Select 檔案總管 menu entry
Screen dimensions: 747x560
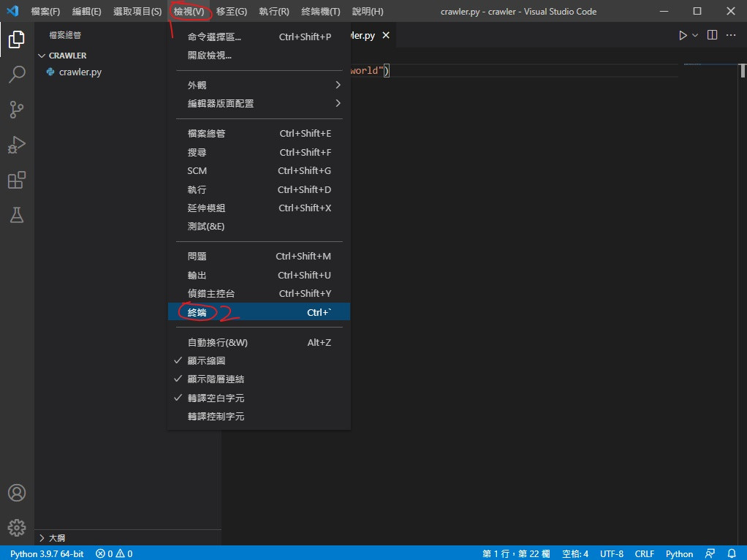coord(259,134)
